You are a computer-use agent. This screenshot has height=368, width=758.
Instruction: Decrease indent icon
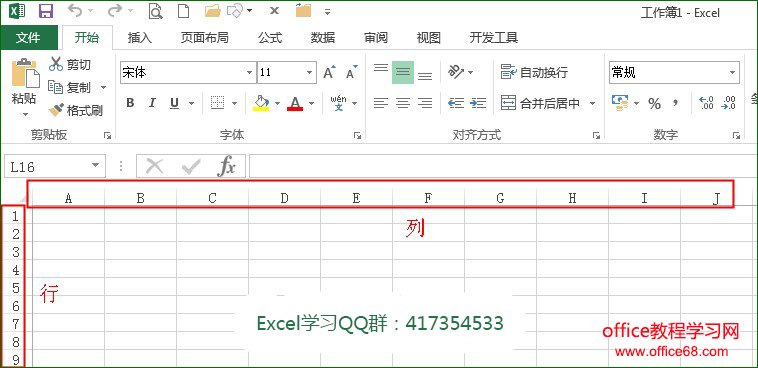tap(456, 103)
